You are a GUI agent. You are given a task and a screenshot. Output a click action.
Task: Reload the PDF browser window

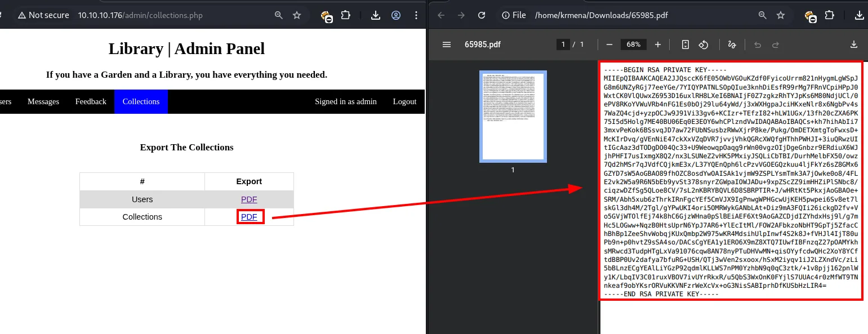click(482, 15)
